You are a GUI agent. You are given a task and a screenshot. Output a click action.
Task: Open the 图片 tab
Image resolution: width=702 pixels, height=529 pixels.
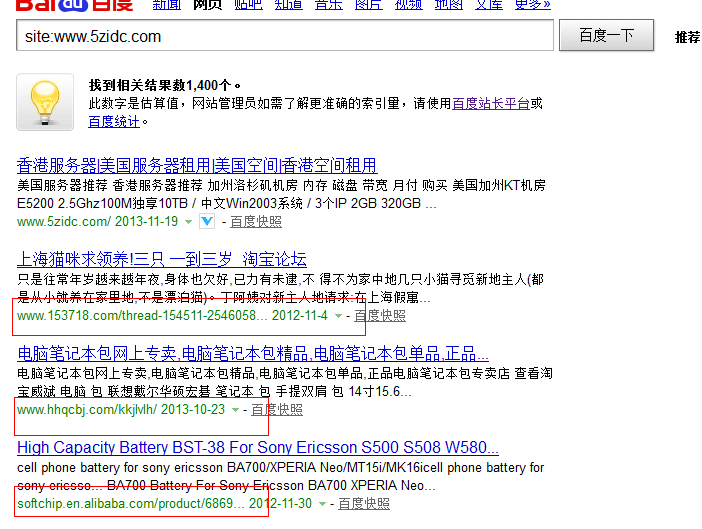pos(368,5)
